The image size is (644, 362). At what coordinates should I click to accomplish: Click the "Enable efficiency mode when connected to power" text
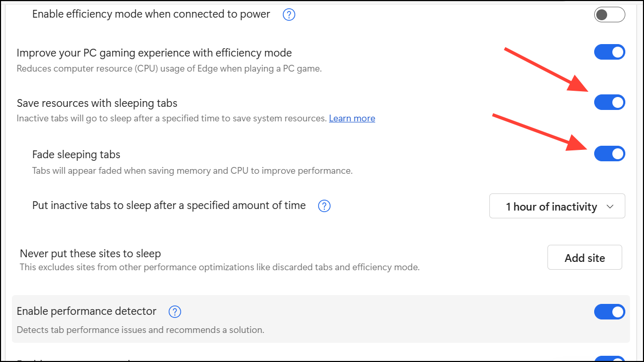point(151,15)
